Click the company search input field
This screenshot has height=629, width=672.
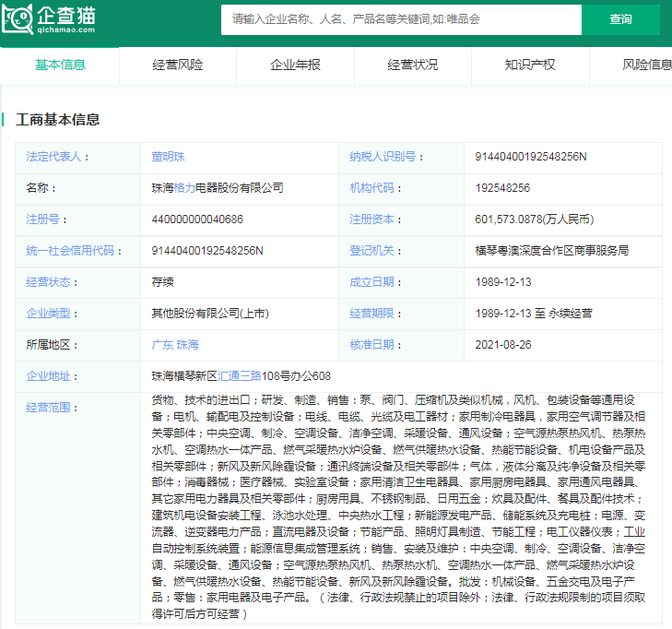[x=401, y=19]
